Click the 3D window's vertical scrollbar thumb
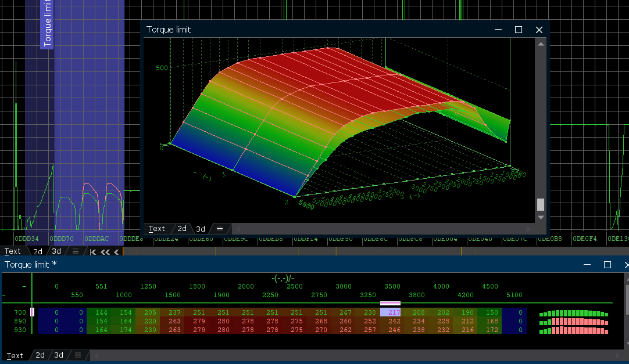Image resolution: width=629 pixels, height=364 pixels. [x=541, y=204]
